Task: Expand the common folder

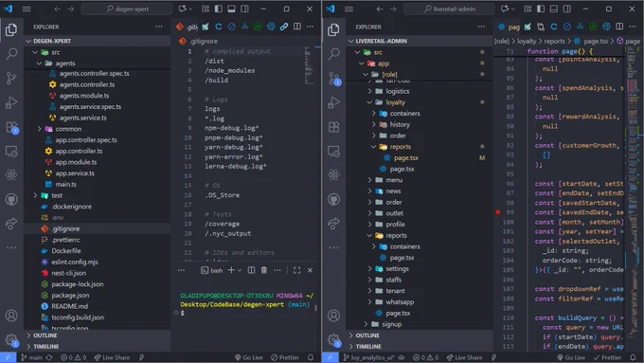Action: [40, 129]
